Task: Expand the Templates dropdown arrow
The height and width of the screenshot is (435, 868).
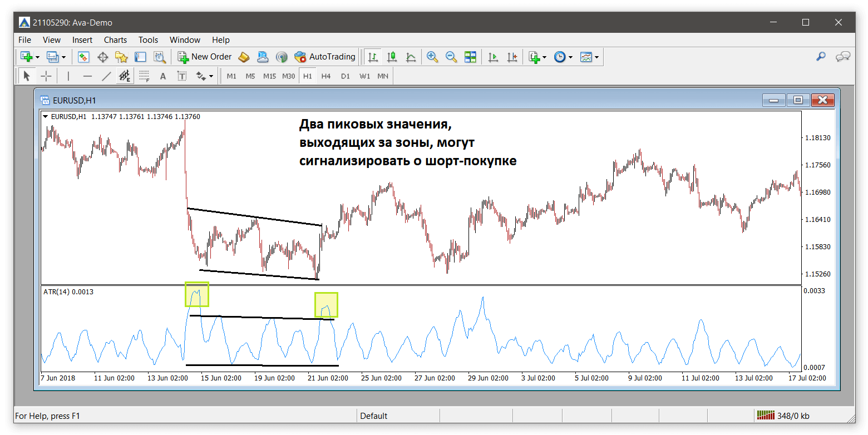Action: [596, 57]
